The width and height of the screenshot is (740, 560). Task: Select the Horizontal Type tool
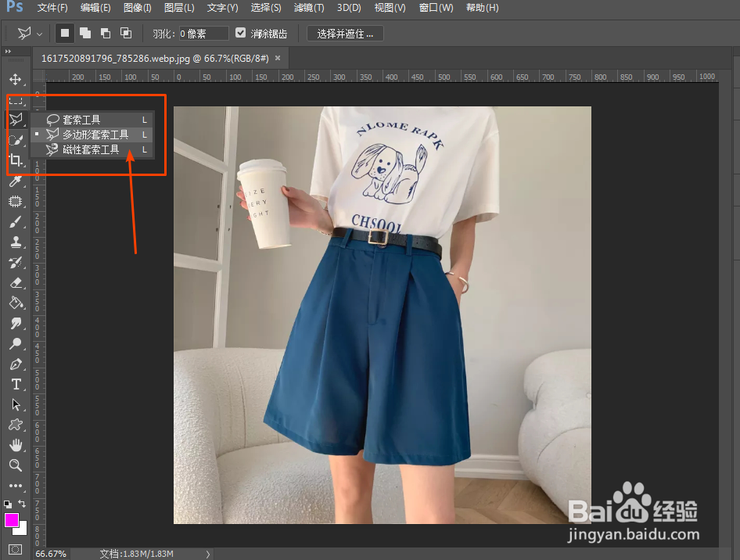tap(16, 384)
